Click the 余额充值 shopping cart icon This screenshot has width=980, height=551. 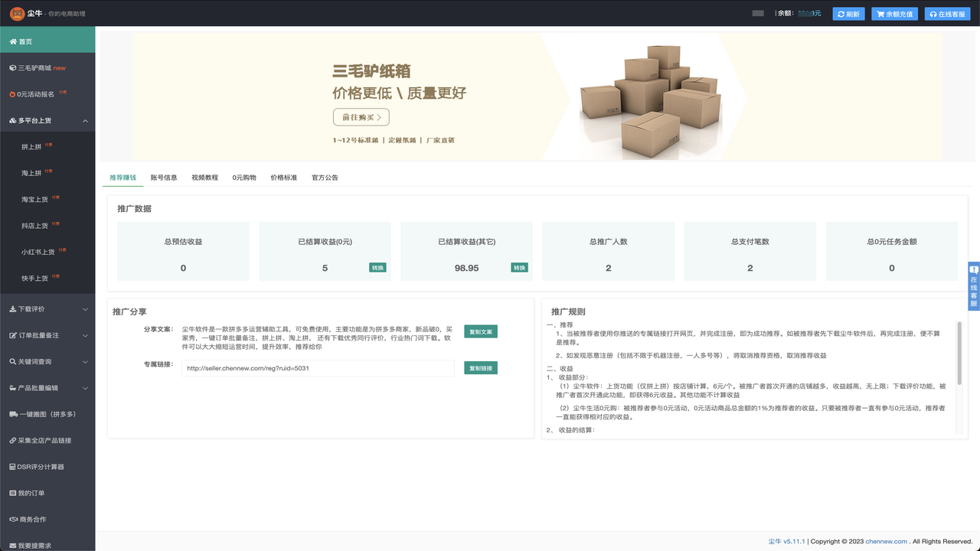[x=879, y=13]
